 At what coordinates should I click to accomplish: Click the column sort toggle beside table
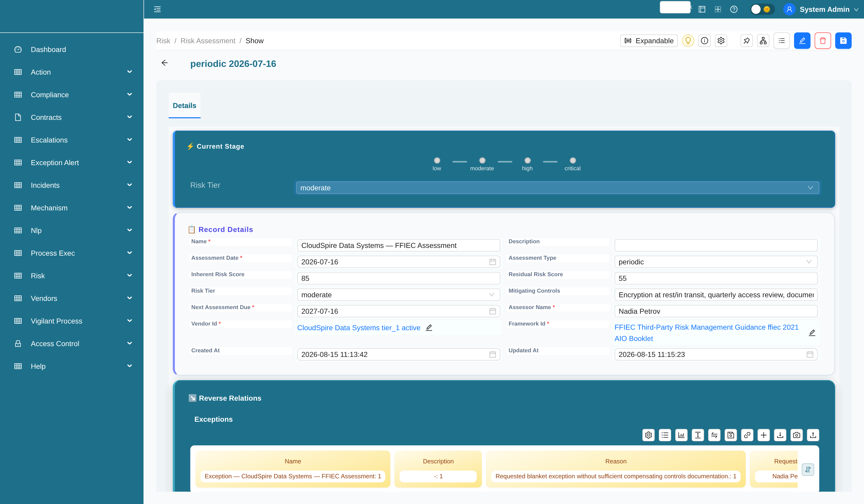coord(808,469)
